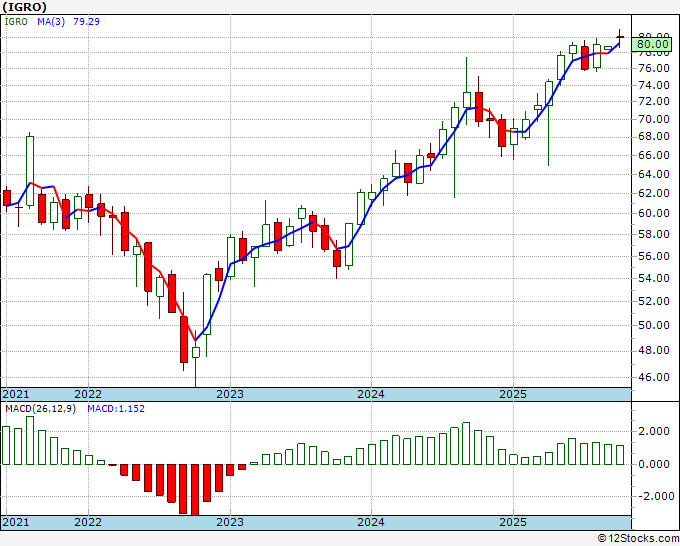Click the latest small red candle near 80
The width and height of the screenshot is (680, 546).
[x=620, y=38]
